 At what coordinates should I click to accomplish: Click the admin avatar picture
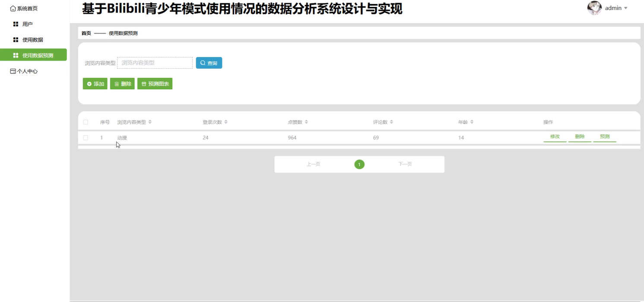pyautogui.click(x=594, y=8)
